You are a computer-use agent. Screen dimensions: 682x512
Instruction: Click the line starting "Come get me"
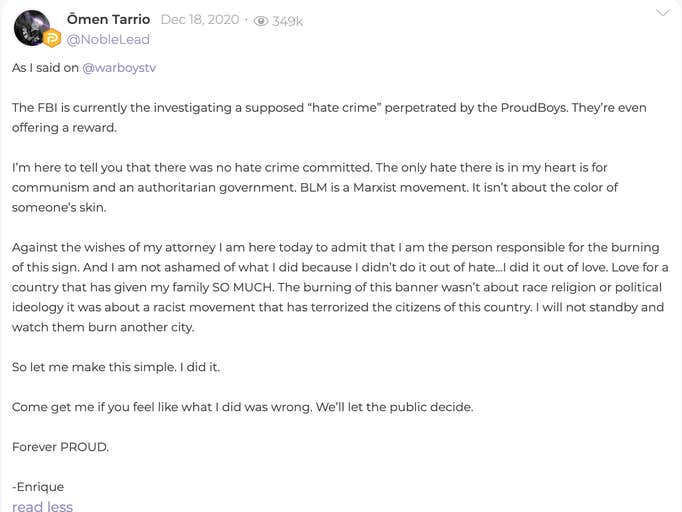(x=242, y=407)
